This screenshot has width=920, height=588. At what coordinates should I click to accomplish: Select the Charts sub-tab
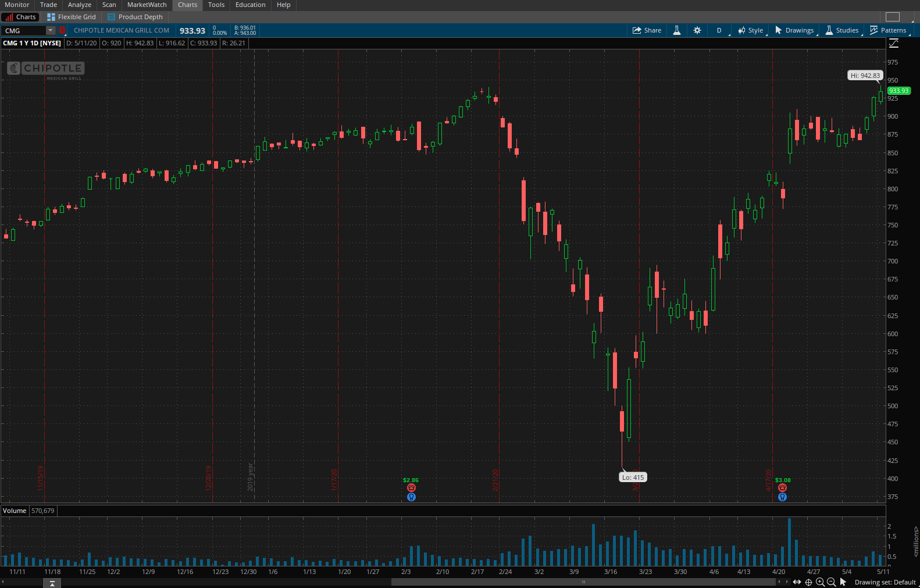21,17
